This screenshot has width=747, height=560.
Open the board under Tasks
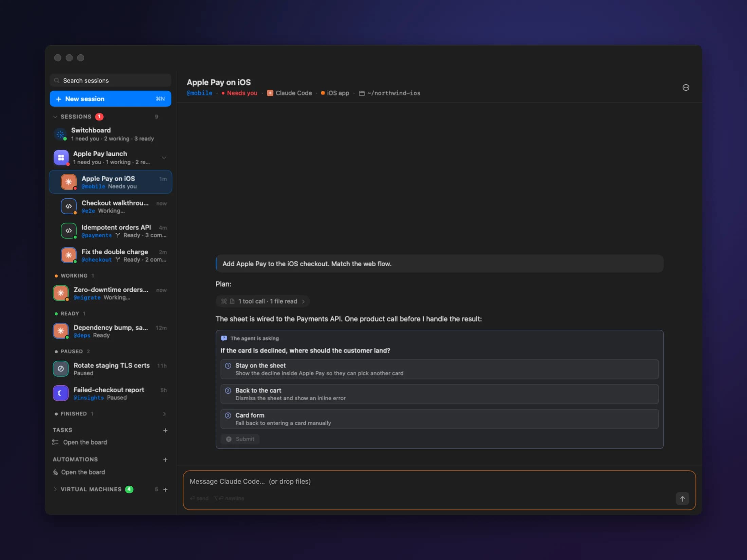(85, 442)
